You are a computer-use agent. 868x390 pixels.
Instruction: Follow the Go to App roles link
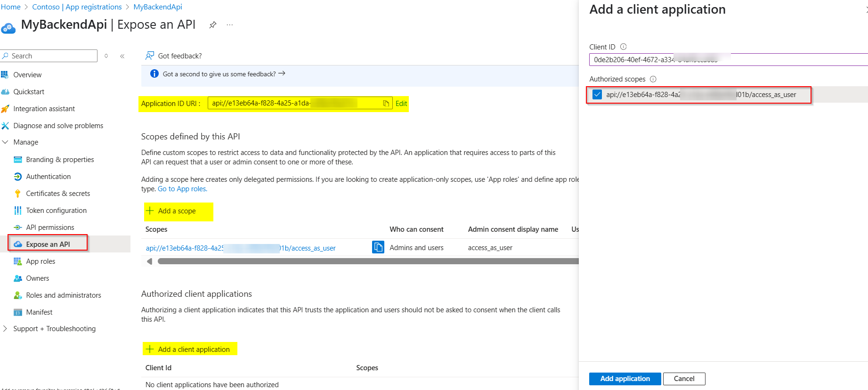click(x=182, y=189)
